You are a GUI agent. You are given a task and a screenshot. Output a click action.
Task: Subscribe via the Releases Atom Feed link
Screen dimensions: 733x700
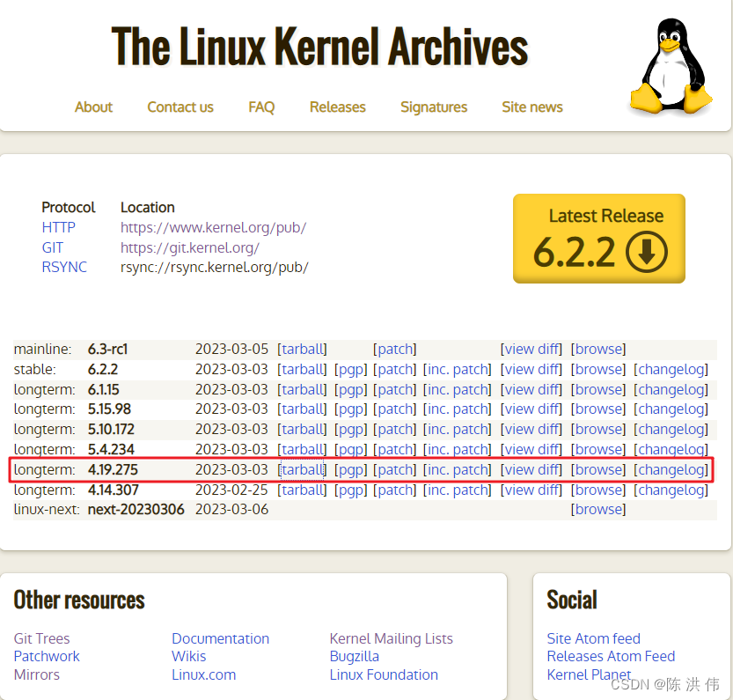click(x=611, y=656)
